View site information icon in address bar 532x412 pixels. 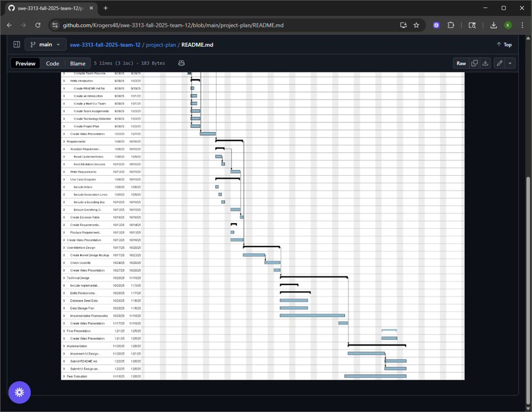[x=55, y=25]
